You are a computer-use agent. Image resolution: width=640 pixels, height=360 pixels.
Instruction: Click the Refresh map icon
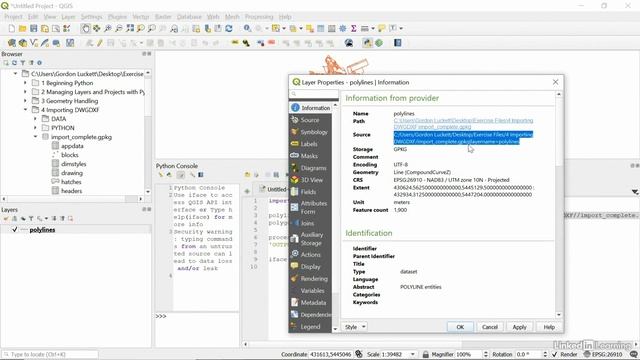229,28
